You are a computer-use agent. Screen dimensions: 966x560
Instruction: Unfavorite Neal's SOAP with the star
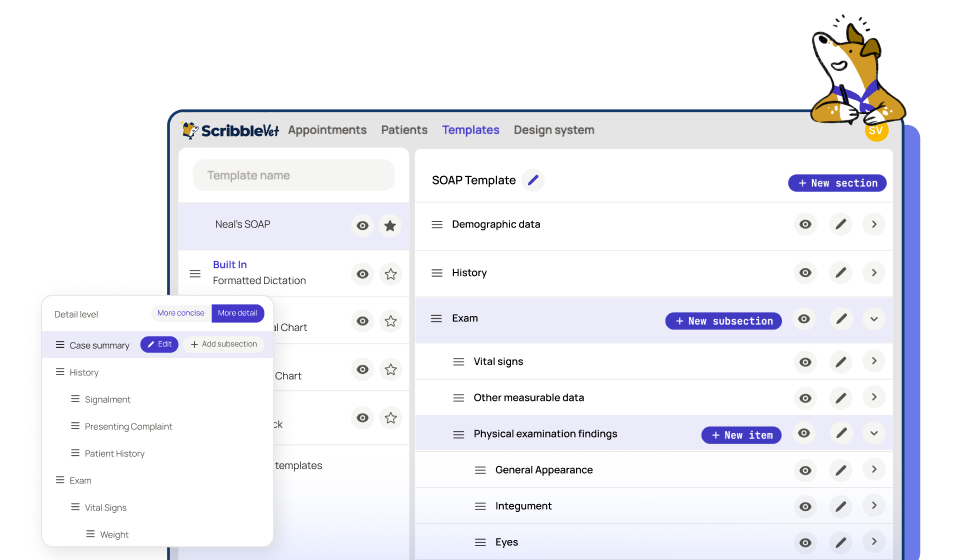390,225
